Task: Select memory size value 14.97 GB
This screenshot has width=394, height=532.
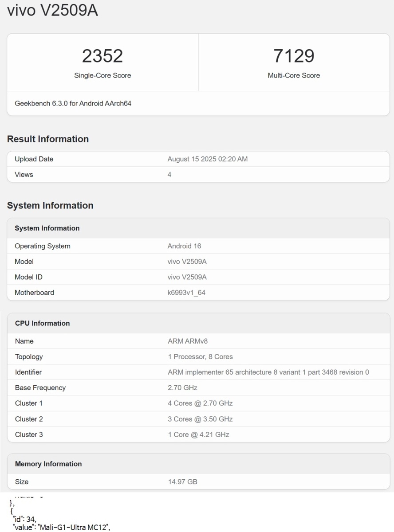Action: click(183, 482)
